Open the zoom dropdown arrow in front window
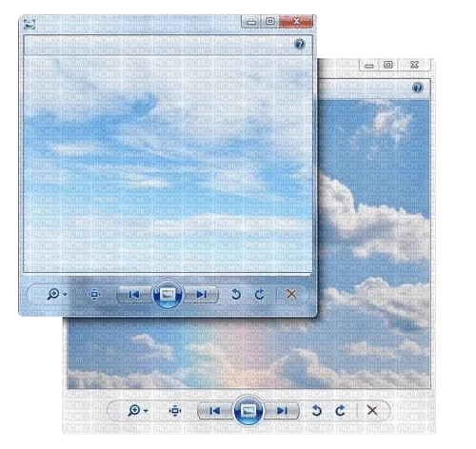 coord(65,295)
